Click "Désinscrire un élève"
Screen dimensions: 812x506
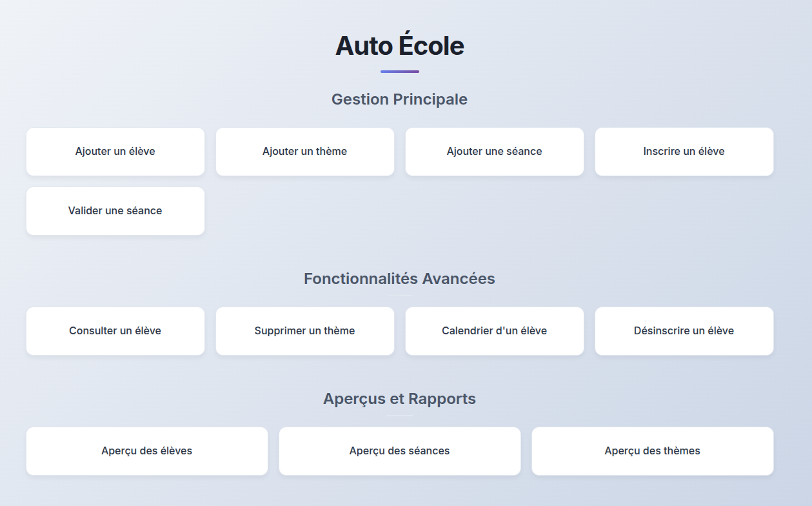[684, 330]
